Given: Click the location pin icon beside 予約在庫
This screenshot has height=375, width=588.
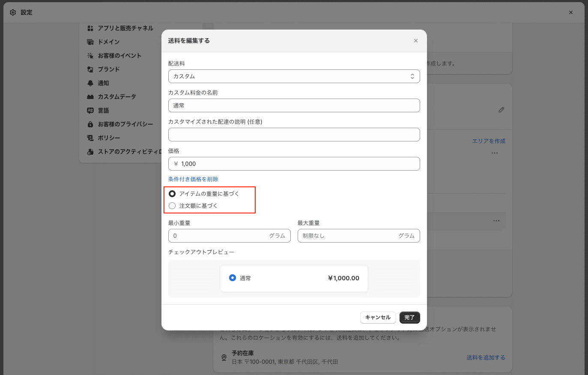Looking at the screenshot, I should pos(223,357).
